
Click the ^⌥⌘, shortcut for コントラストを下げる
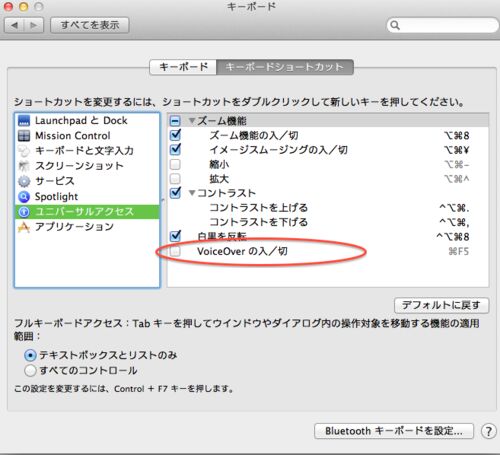click(455, 222)
